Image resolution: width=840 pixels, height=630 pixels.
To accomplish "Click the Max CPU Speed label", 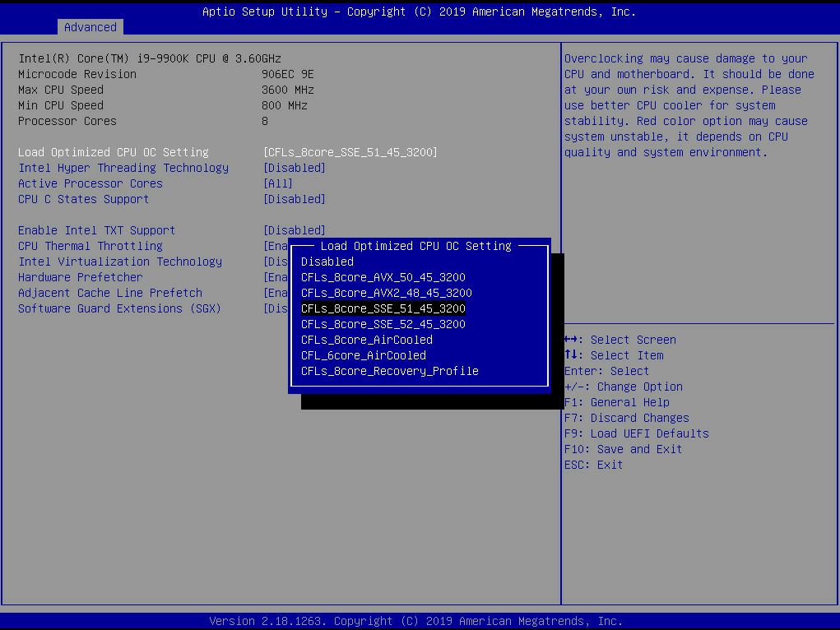I will (x=61, y=90).
